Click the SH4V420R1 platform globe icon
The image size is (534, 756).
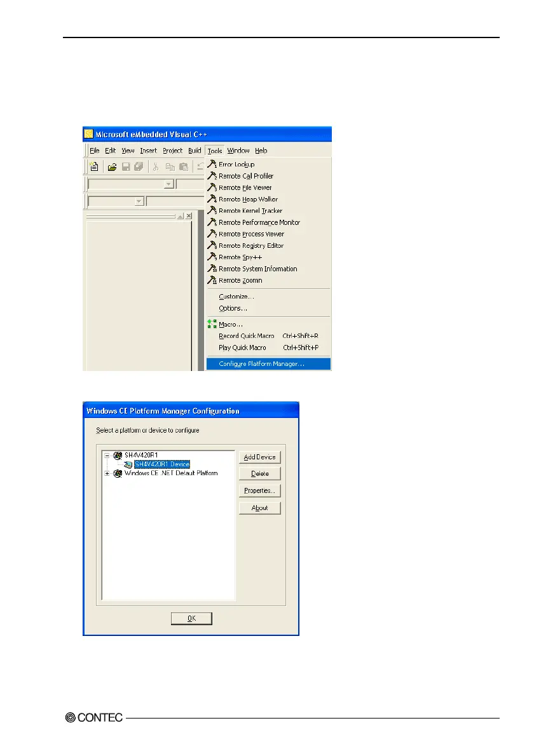(118, 455)
